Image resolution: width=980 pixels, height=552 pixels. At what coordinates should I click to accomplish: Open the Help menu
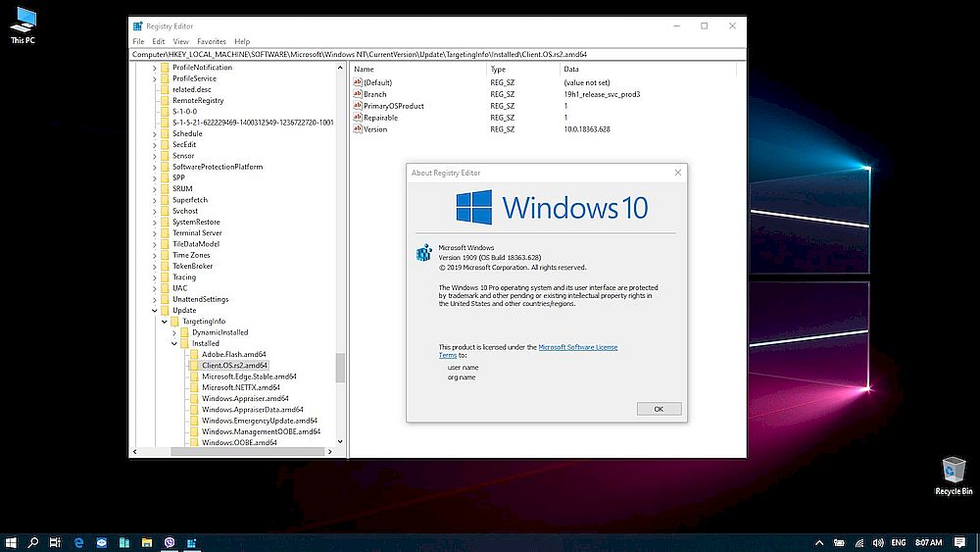[x=242, y=41]
